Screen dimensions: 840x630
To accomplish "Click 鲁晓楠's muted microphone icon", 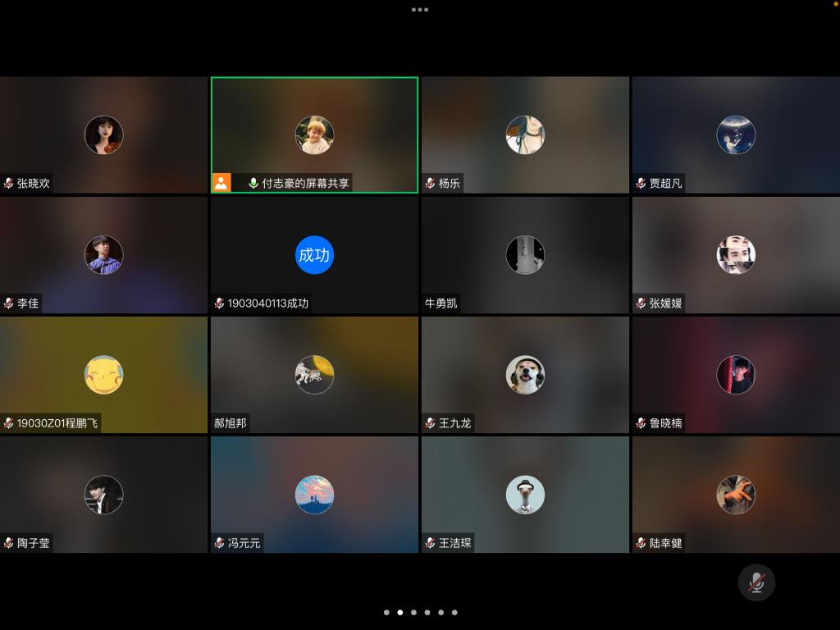I will point(641,423).
